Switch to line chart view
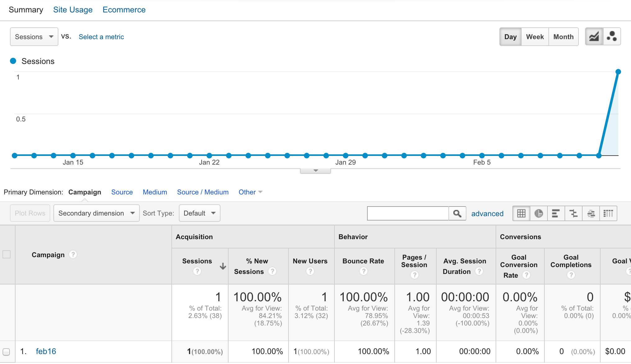 coord(594,37)
